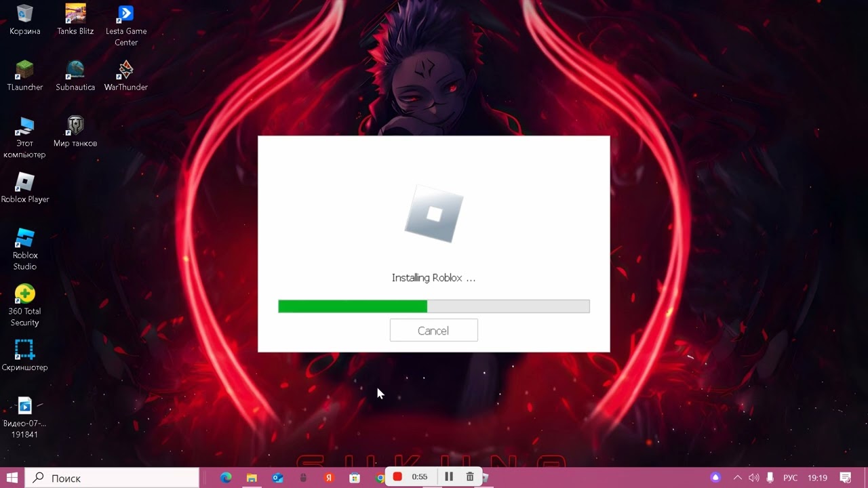Select the Мир танков shortcut
The height and width of the screenshot is (488, 868).
point(75,132)
